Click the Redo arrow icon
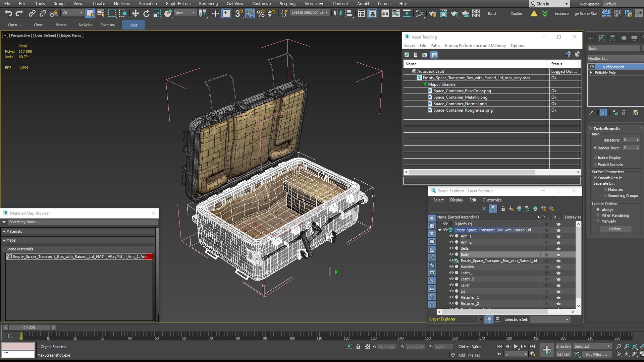The width and height of the screenshot is (644, 362). click(19, 13)
